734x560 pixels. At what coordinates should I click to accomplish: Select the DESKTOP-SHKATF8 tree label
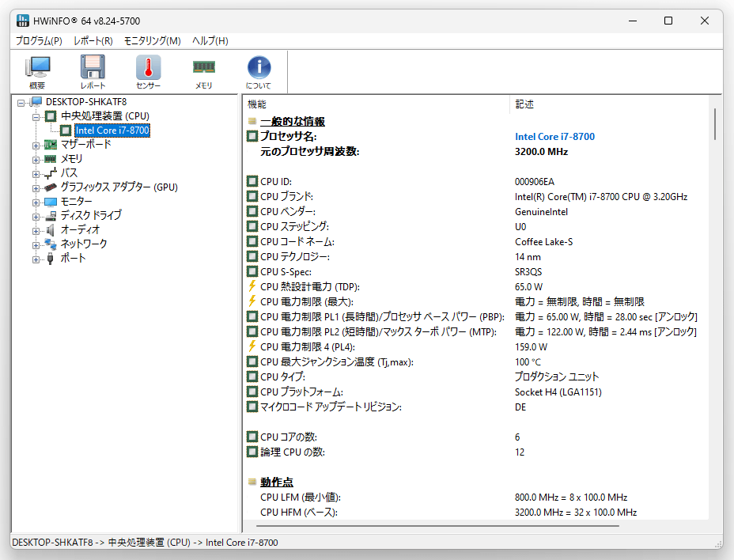pyautogui.click(x=86, y=101)
